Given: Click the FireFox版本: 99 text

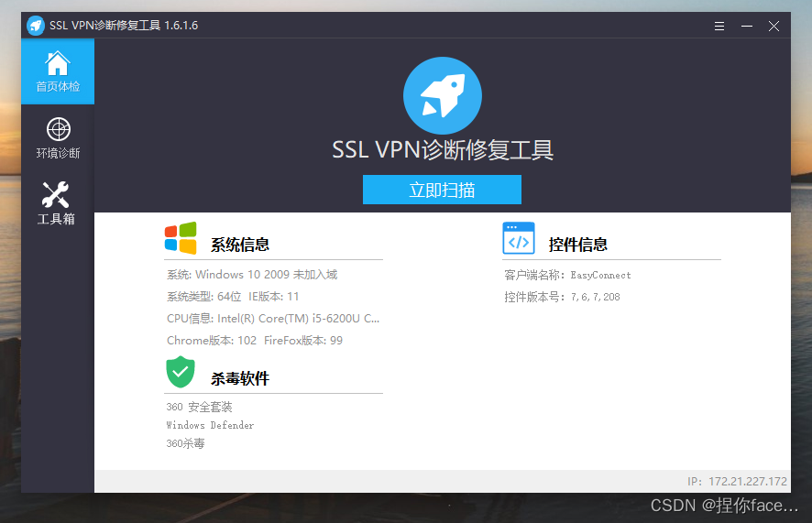Looking at the screenshot, I should click(x=303, y=341).
